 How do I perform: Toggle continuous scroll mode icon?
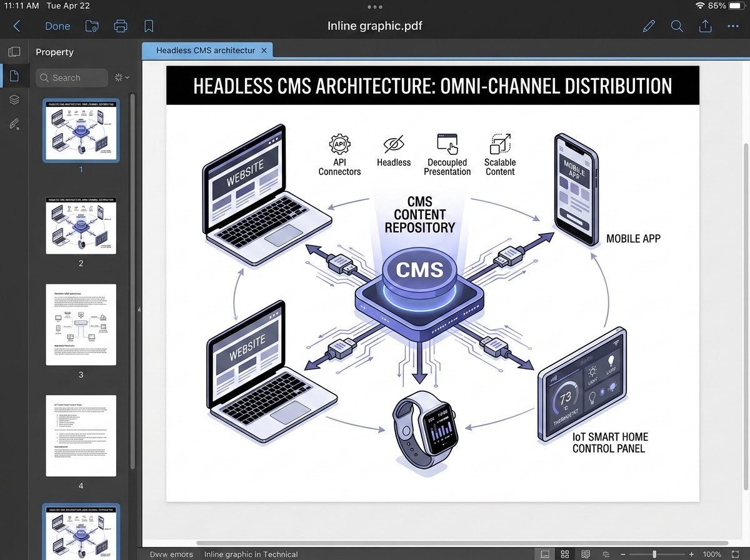[606, 554]
